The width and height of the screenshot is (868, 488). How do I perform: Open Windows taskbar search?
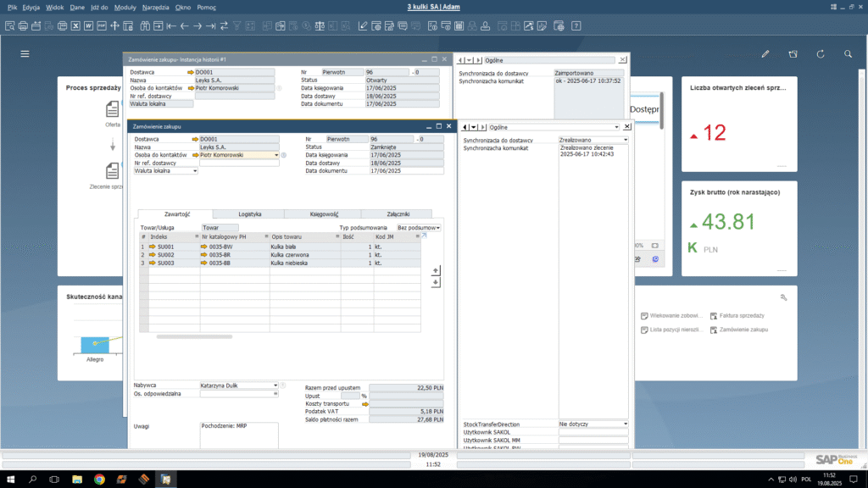33,480
